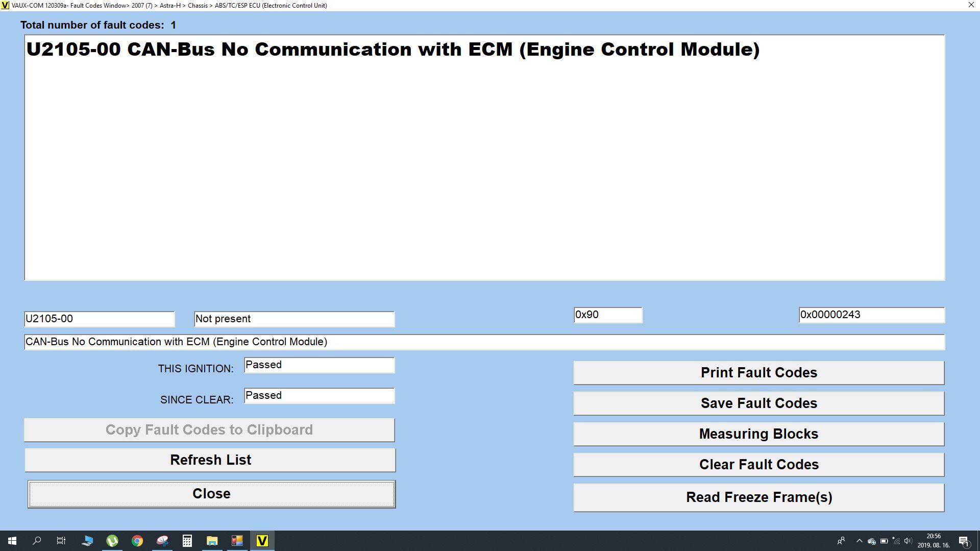Launch Google Chrome from taskbar
Screen dimensions: 980x551
pos(137,541)
